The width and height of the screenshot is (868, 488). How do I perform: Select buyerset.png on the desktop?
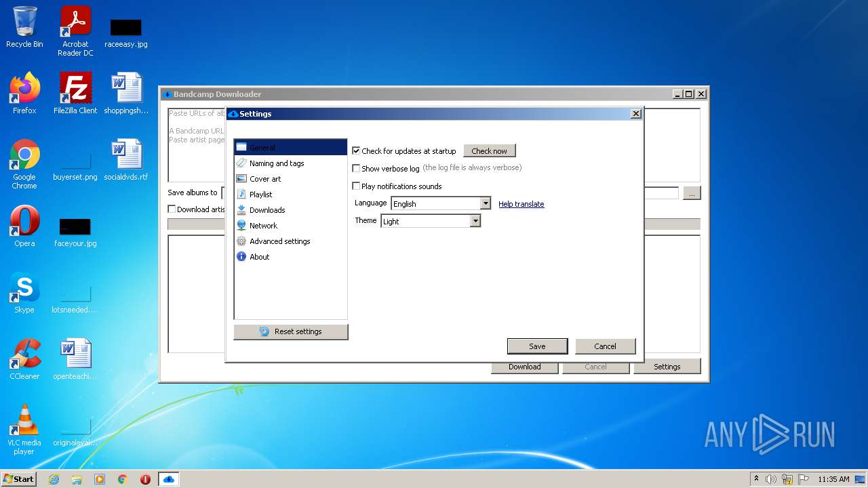click(x=75, y=166)
